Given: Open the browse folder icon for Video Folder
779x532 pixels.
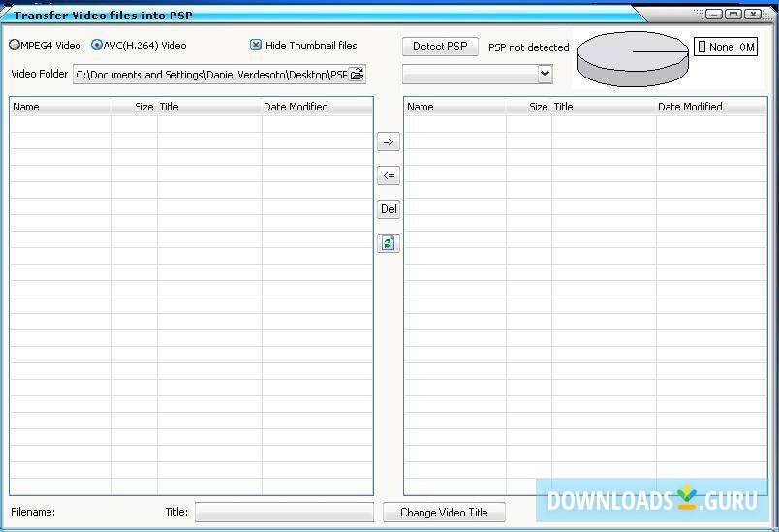Looking at the screenshot, I should coord(357,75).
